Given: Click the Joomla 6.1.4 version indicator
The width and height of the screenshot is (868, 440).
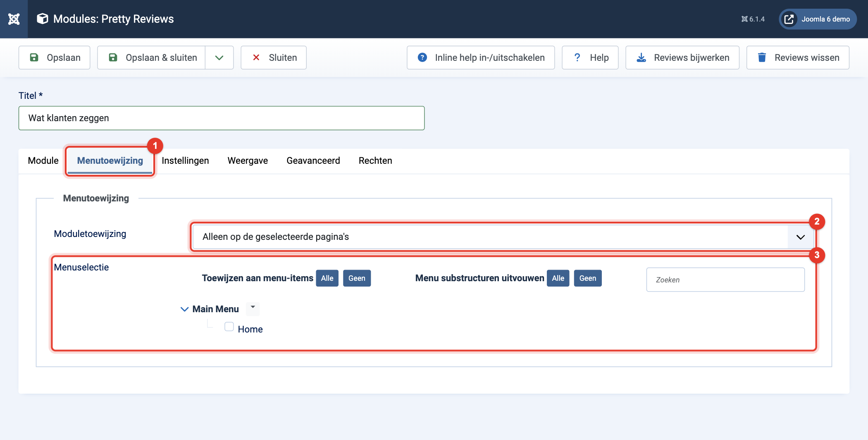Looking at the screenshot, I should (x=753, y=19).
